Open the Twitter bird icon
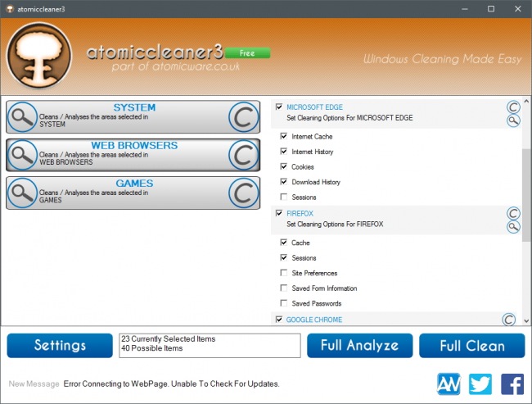This screenshot has height=404, width=532. pos(480,384)
